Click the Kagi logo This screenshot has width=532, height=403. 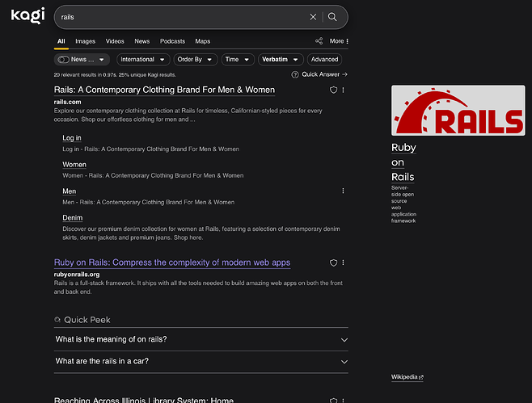(x=27, y=15)
